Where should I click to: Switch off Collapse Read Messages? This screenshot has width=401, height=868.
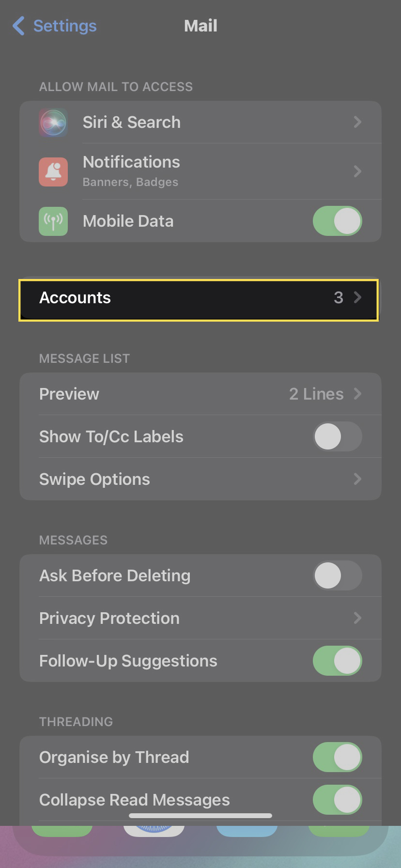[x=337, y=800]
